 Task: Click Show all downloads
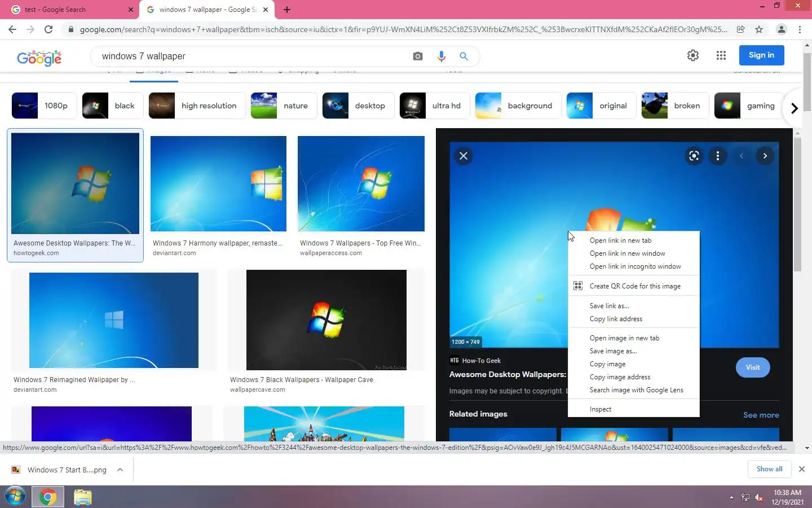pyautogui.click(x=769, y=469)
